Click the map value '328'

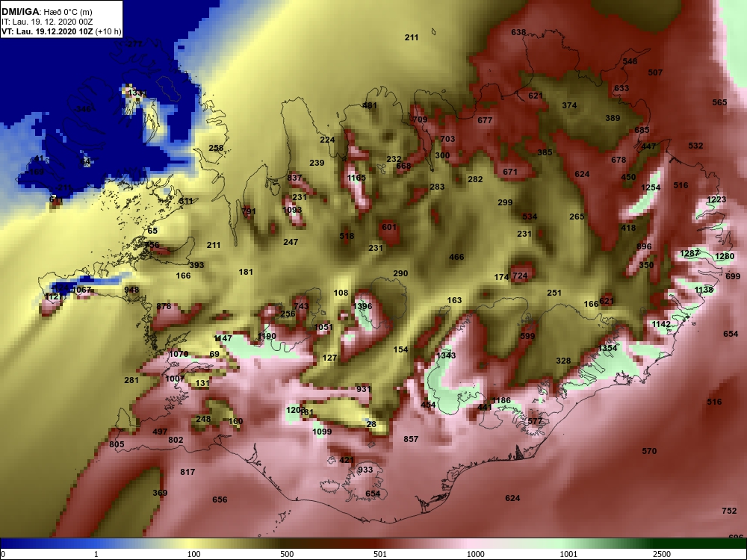click(x=563, y=361)
